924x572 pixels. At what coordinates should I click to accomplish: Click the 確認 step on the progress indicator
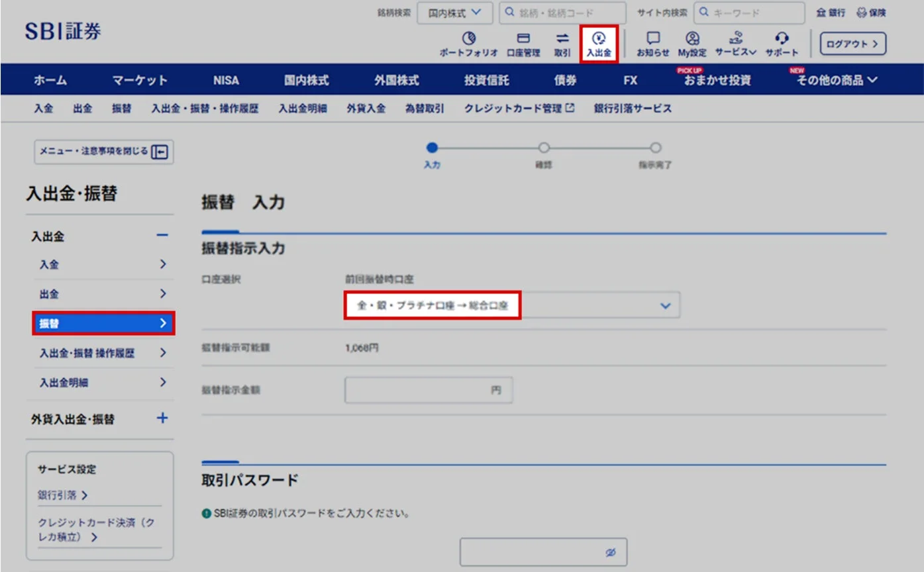coord(544,148)
